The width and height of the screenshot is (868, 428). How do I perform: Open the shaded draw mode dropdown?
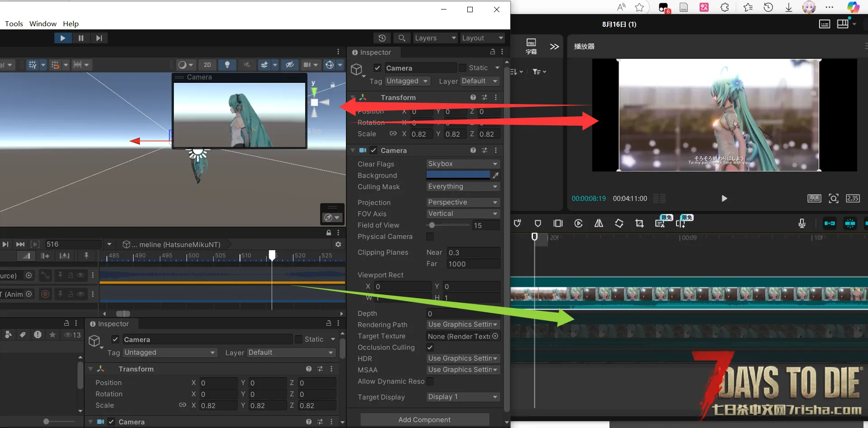(x=185, y=65)
